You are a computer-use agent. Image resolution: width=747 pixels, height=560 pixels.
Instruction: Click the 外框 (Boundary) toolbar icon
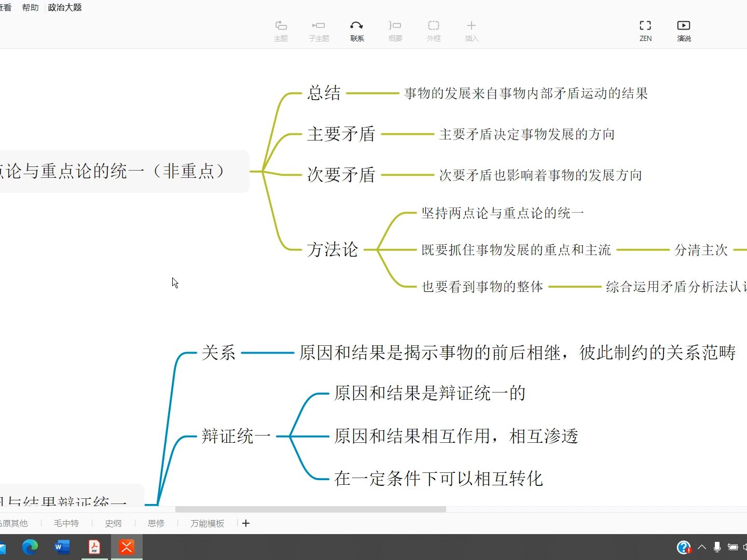pos(434,31)
